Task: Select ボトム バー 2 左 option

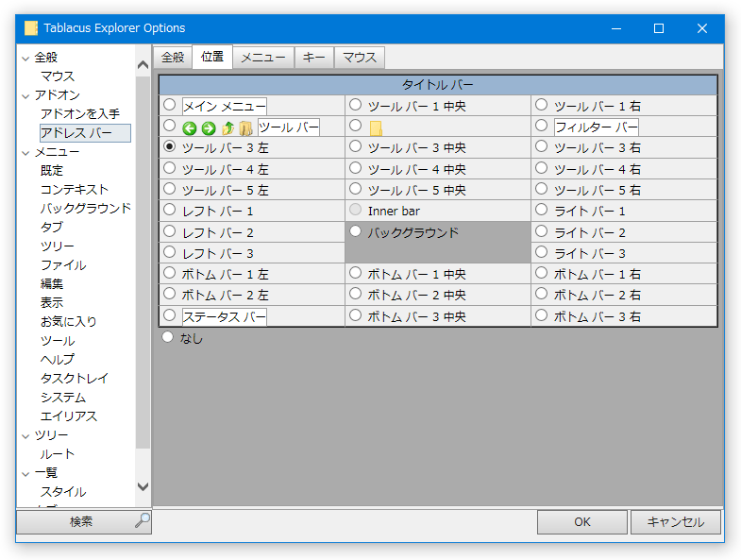Action: [169, 294]
